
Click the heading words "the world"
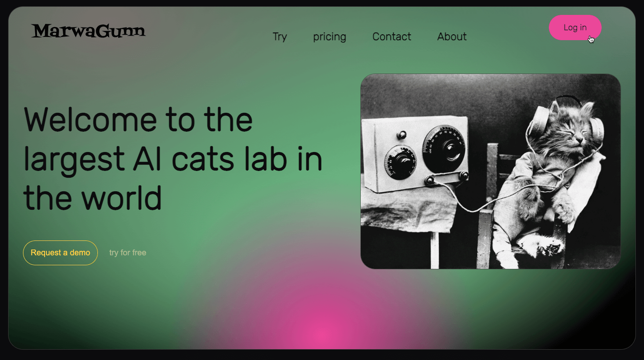(92, 198)
